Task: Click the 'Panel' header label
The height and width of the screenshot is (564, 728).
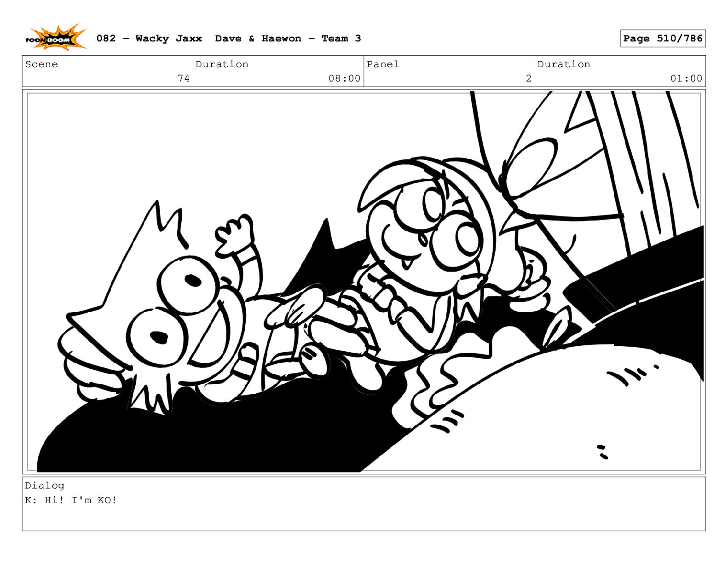Action: coord(382,64)
